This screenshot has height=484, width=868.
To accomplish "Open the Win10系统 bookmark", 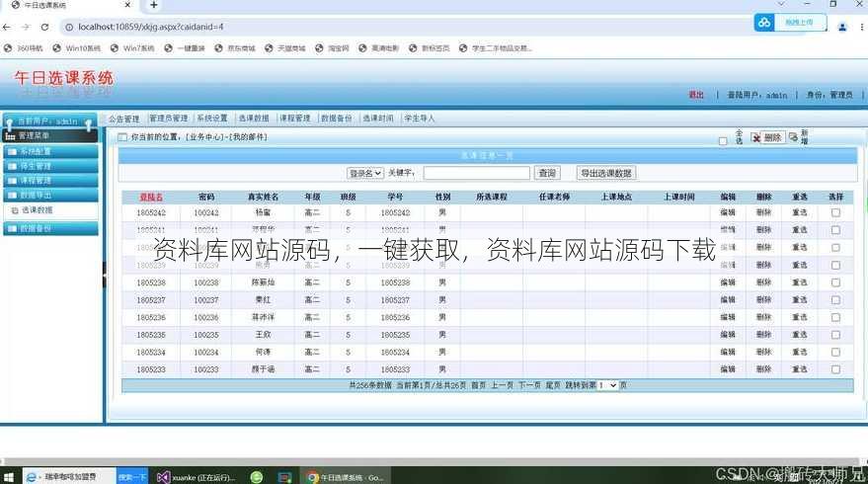I will coord(76,48).
